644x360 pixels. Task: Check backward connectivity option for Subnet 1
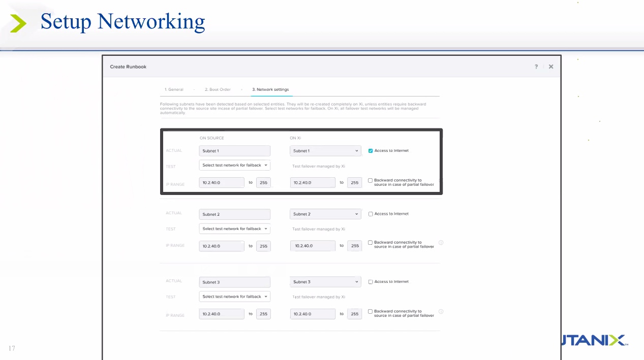(x=370, y=180)
